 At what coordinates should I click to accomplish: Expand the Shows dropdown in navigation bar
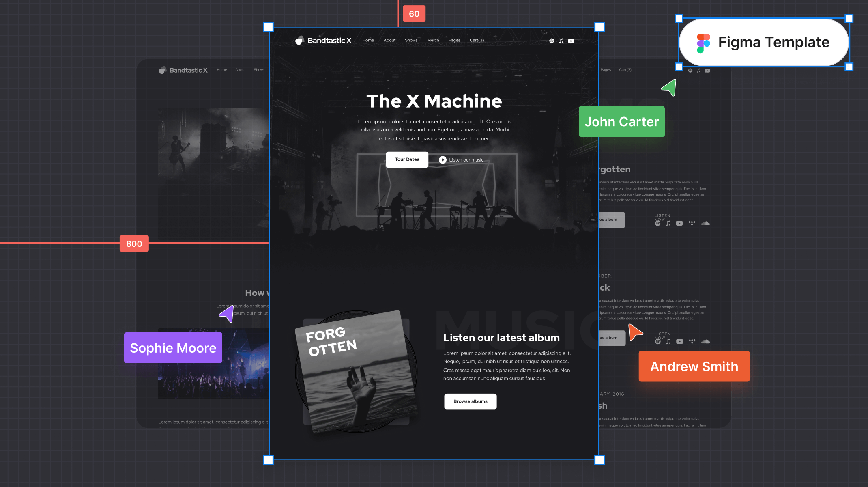411,40
